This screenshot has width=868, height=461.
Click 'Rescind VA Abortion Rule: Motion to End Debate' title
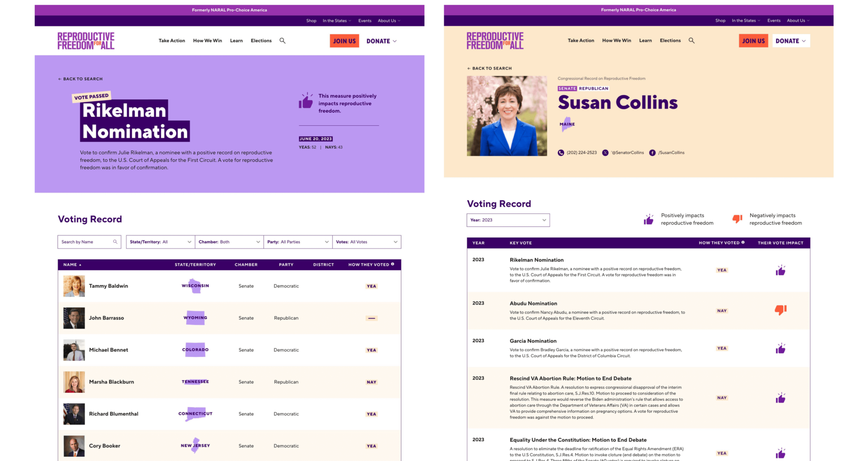[571, 379]
